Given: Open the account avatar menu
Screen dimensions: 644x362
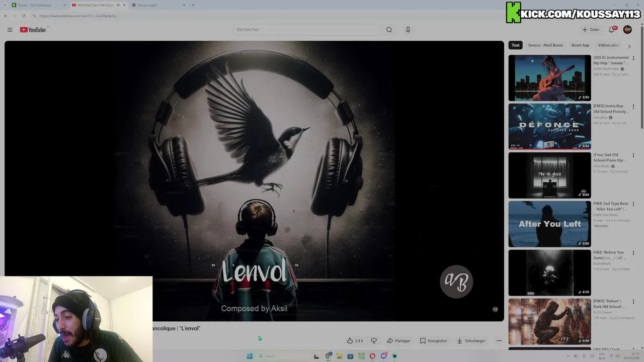Looking at the screenshot, I should tap(627, 30).
